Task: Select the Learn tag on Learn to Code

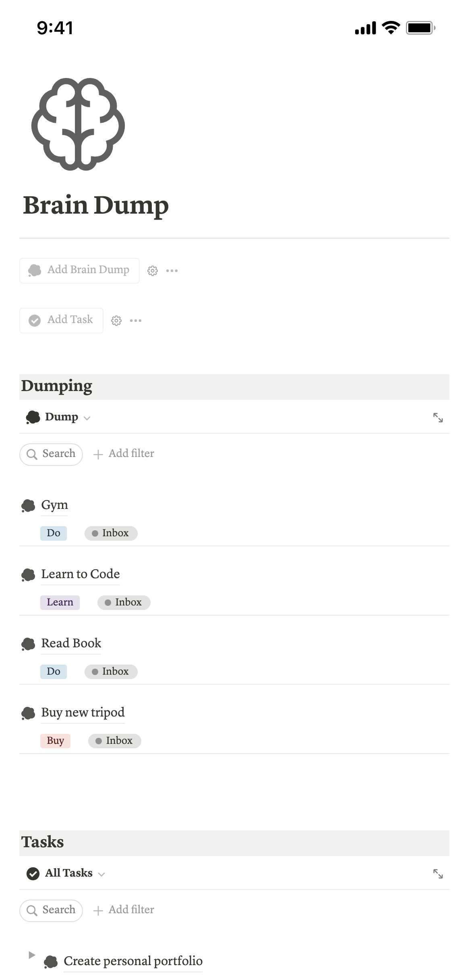Action: click(60, 602)
